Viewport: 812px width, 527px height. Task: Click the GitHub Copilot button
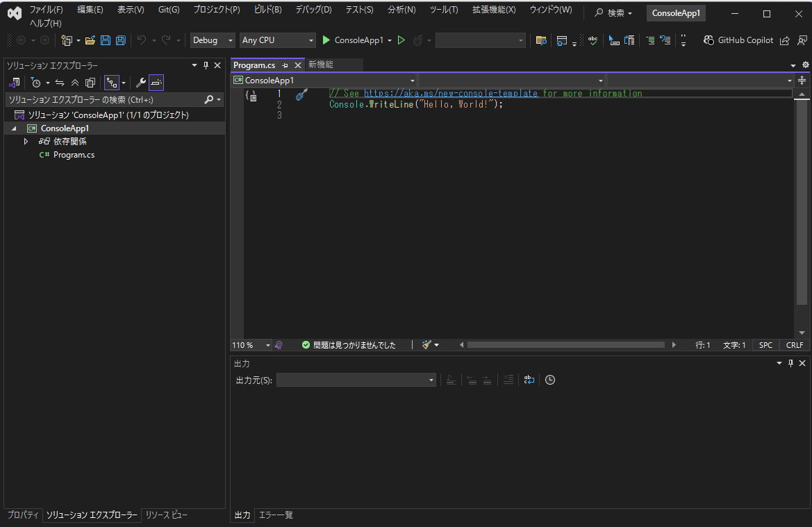point(738,40)
